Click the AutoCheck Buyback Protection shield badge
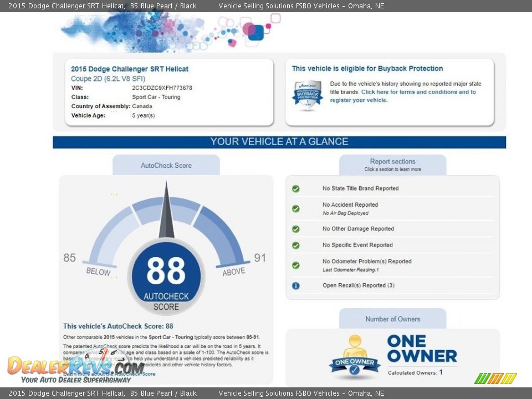Viewport: 532px width, 399px height. [x=308, y=95]
